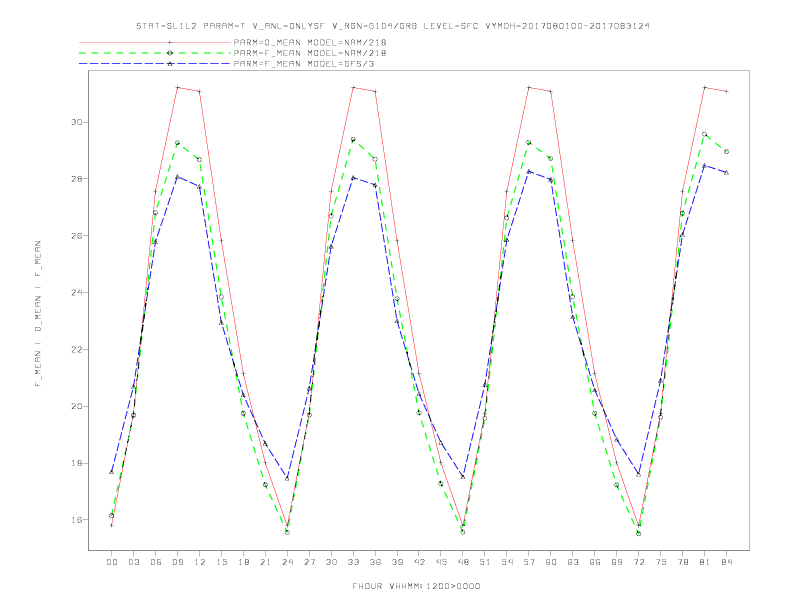Click y-axis tick value 30
Image resolution: width=792 pixels, height=612 pixels.
[x=77, y=122]
